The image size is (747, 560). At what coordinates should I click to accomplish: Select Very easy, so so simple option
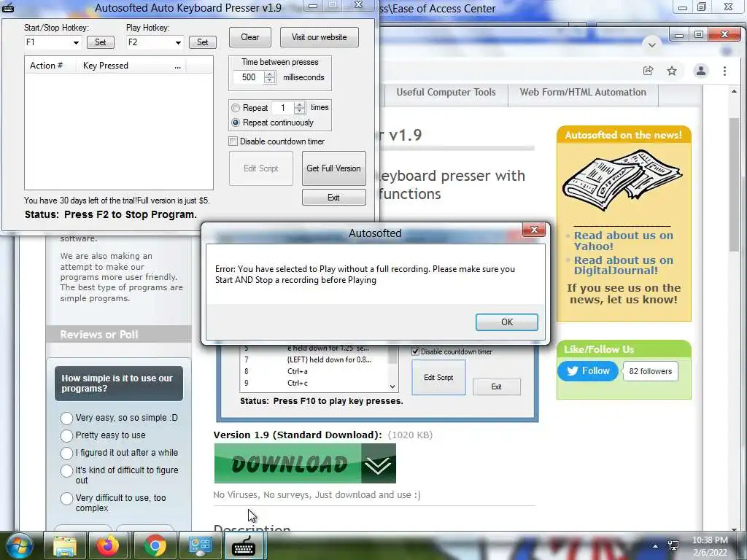tap(66, 418)
